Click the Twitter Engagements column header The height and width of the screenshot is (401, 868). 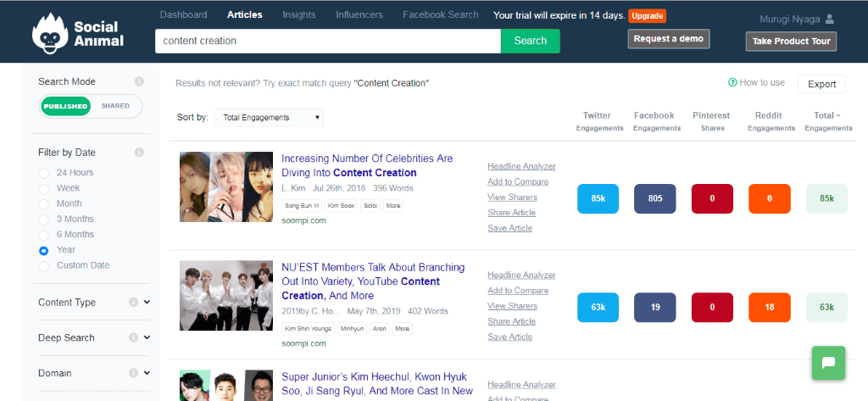point(598,121)
